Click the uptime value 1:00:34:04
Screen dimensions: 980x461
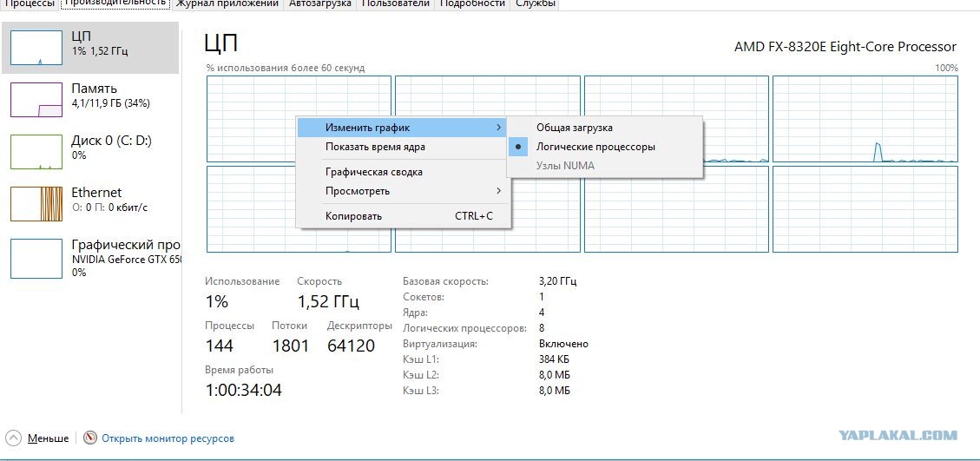(x=244, y=391)
